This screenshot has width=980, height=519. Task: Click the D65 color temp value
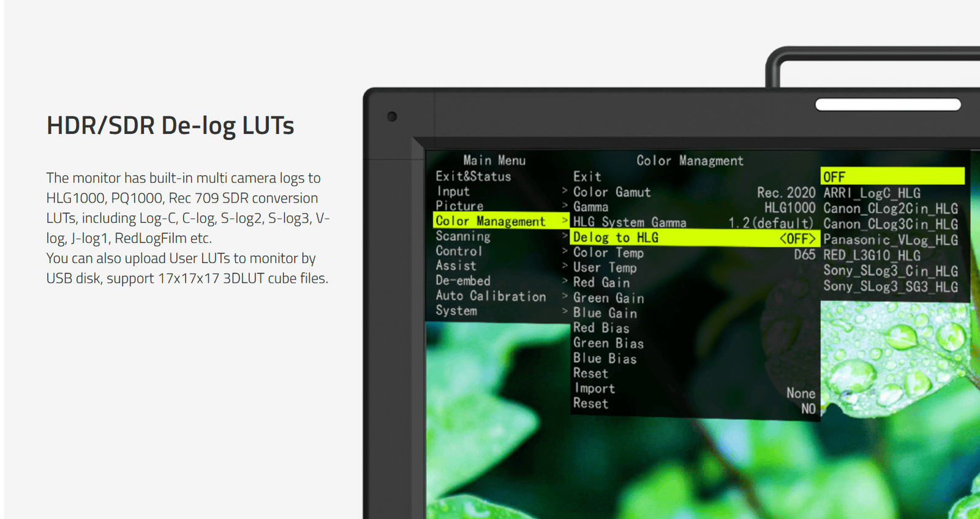click(x=805, y=255)
